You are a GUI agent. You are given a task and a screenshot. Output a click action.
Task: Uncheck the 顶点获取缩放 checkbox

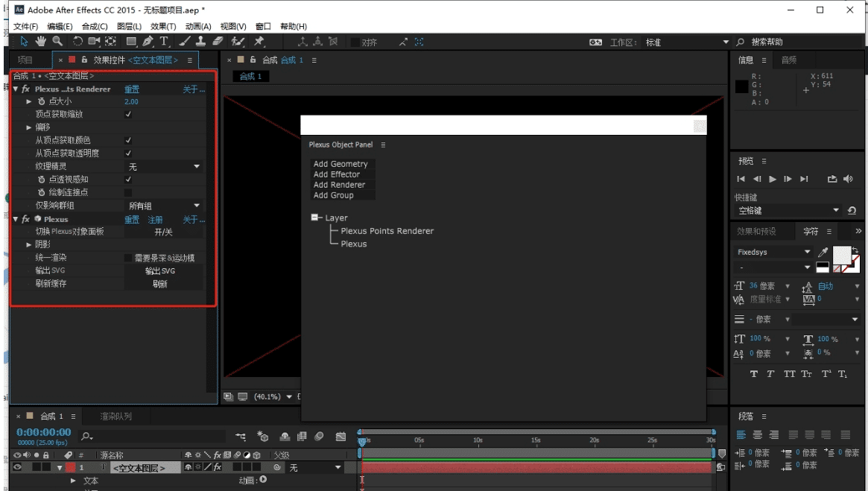point(128,115)
